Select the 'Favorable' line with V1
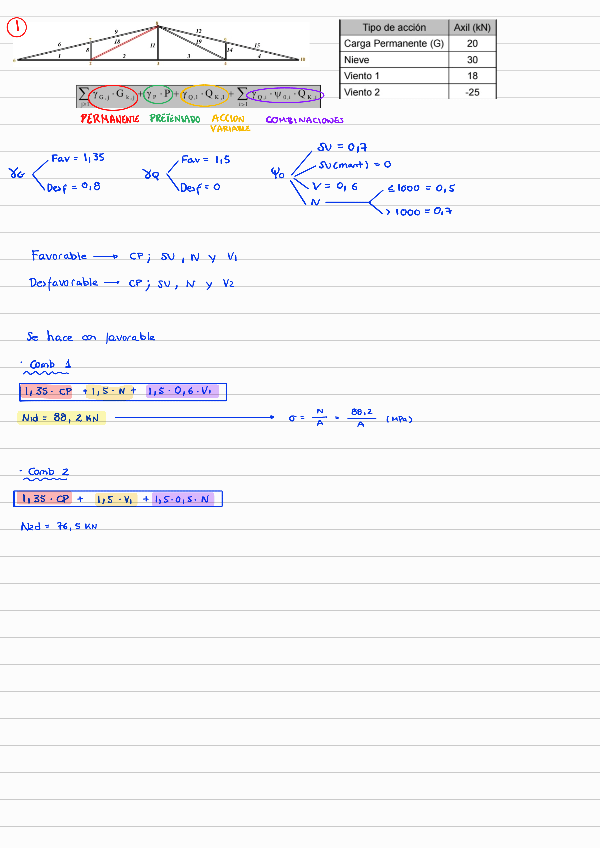The image size is (600, 848). click(134, 256)
